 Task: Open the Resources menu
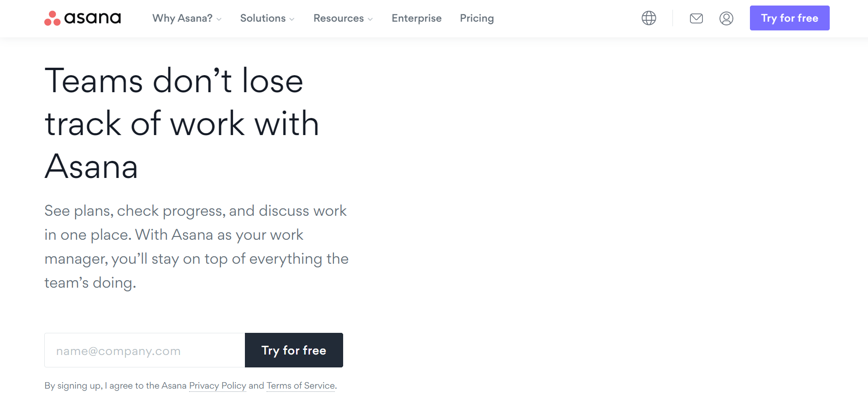click(x=343, y=18)
